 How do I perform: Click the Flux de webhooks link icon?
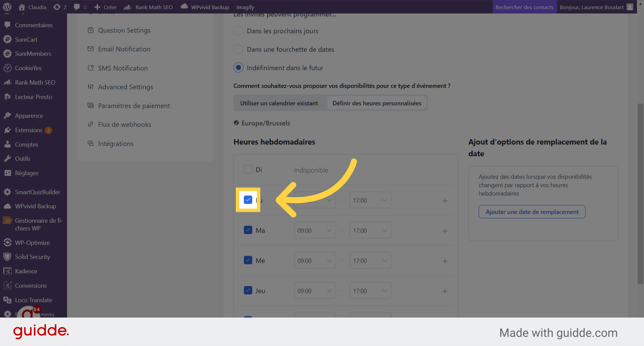point(91,124)
